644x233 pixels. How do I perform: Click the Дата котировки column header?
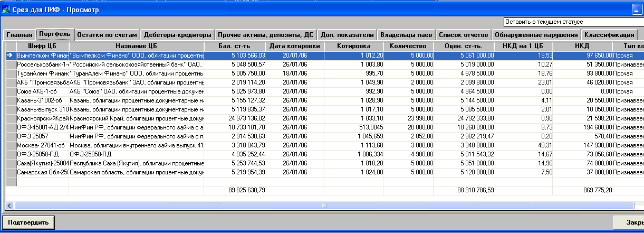point(294,46)
